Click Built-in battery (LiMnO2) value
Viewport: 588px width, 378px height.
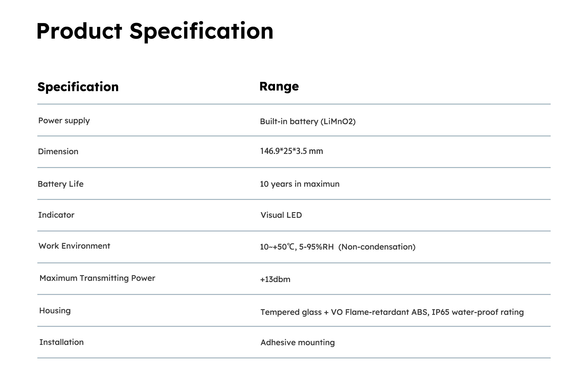[308, 122]
